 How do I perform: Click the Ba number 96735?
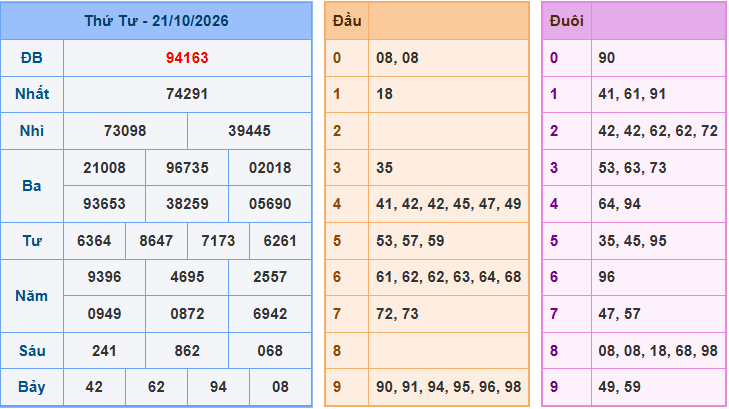pos(187,167)
